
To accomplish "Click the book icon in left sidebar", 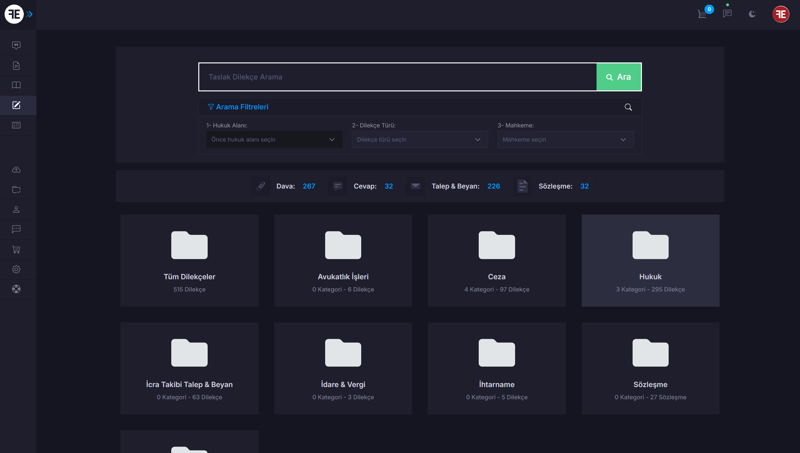I will (16, 85).
